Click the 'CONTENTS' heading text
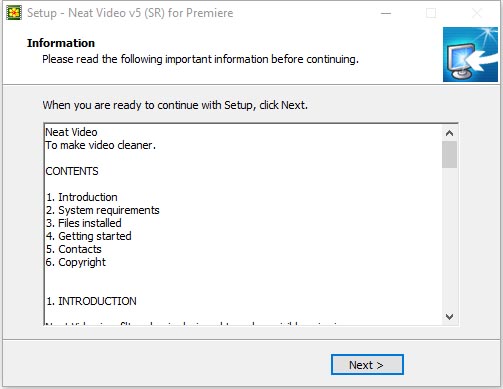The image size is (503, 389). [72, 171]
